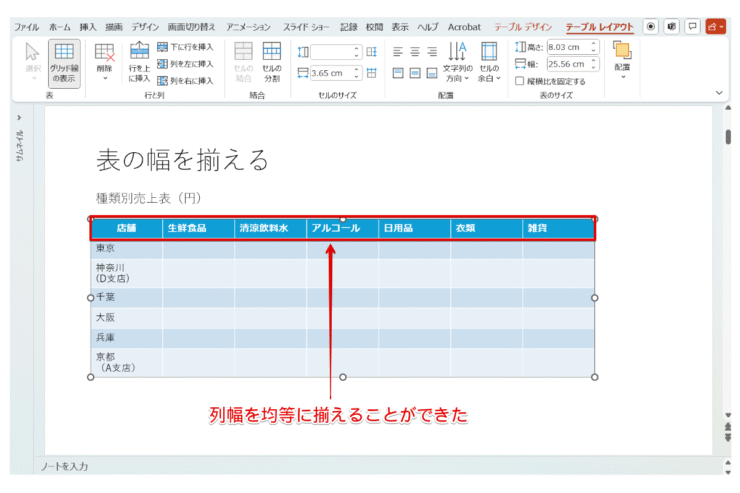Screen dimensions: 740x493
Task: Open the comments icon
Action: coord(692,26)
